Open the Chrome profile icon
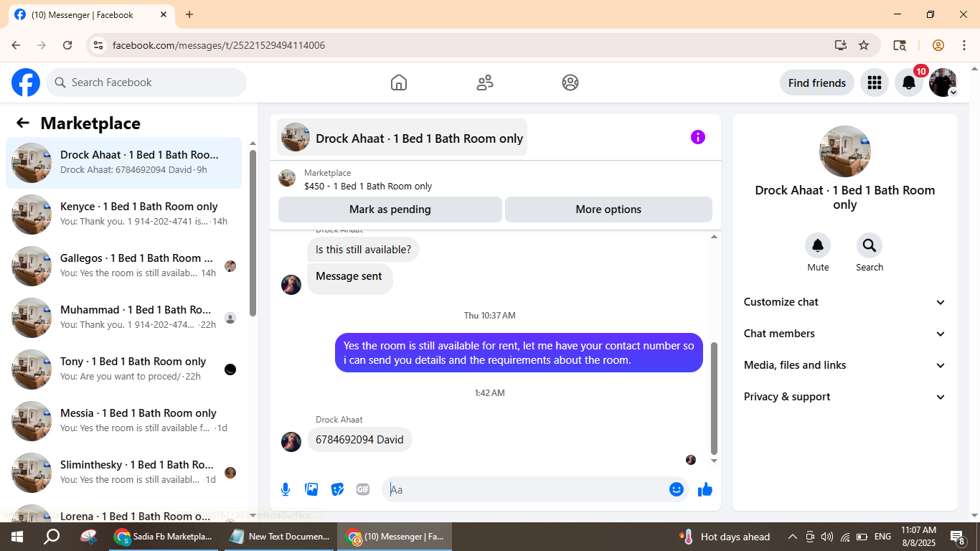This screenshot has height=551, width=980. 938,45
